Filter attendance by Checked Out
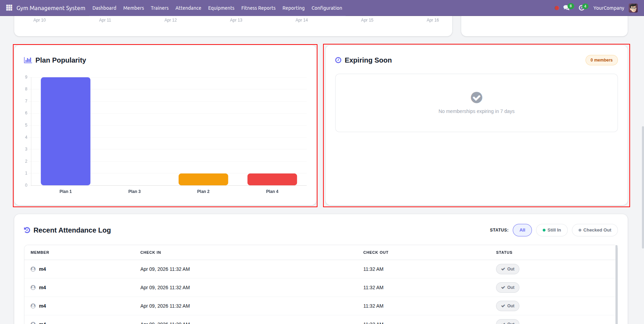 click(595, 230)
